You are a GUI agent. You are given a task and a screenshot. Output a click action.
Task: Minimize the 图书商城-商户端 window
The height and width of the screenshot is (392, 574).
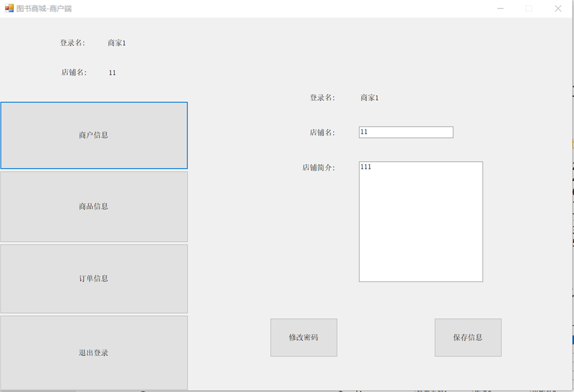coord(500,8)
